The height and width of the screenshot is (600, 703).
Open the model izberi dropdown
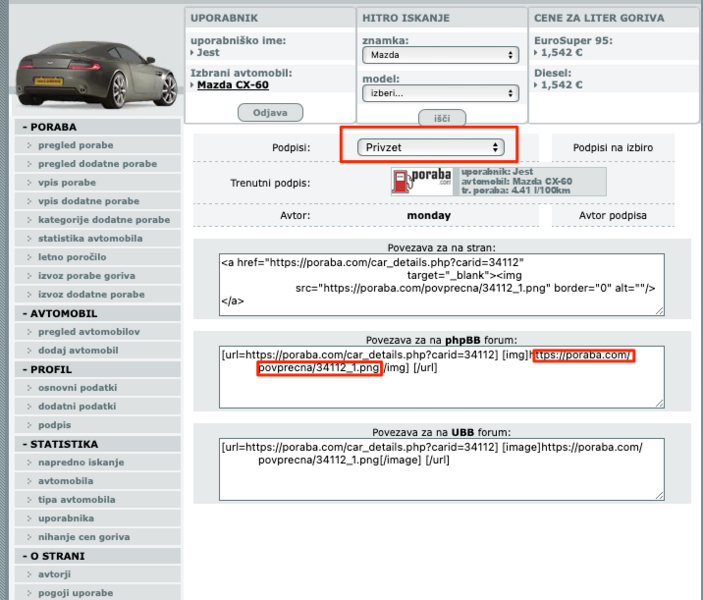440,93
